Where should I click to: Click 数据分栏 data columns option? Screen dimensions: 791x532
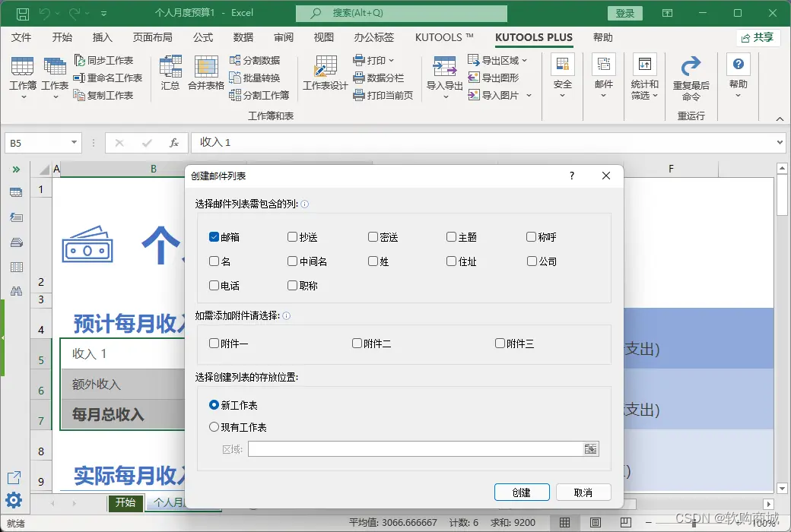point(379,78)
